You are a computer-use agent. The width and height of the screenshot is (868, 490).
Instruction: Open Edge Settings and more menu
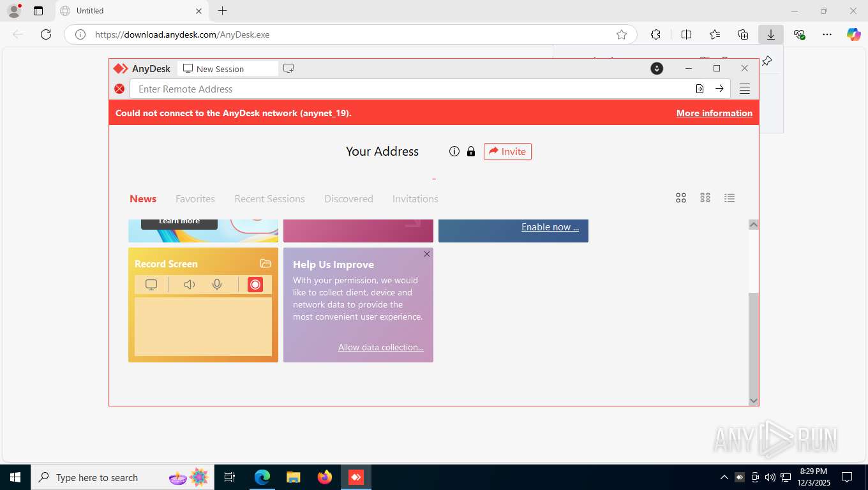point(827,34)
